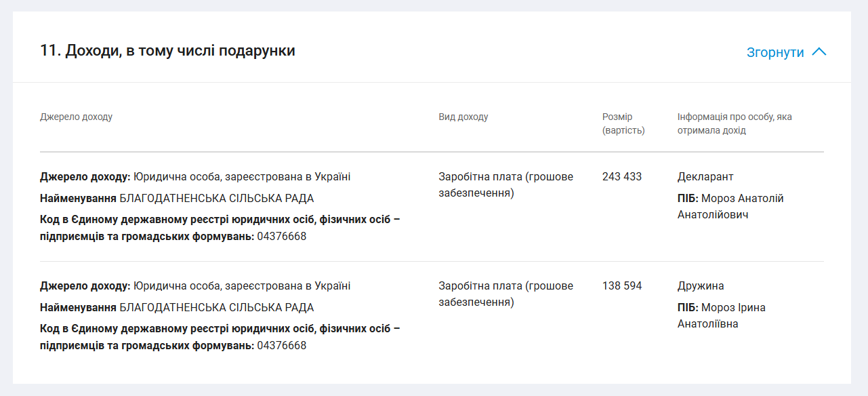Screen dimensions: 868x396
Task: Click first row Юридична особа source text
Action: click(x=242, y=177)
